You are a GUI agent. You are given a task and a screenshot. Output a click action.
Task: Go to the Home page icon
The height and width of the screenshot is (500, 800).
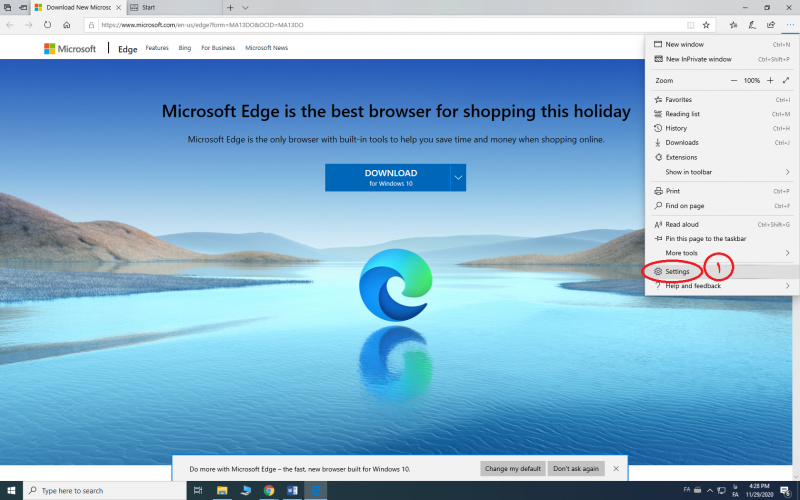pos(67,24)
